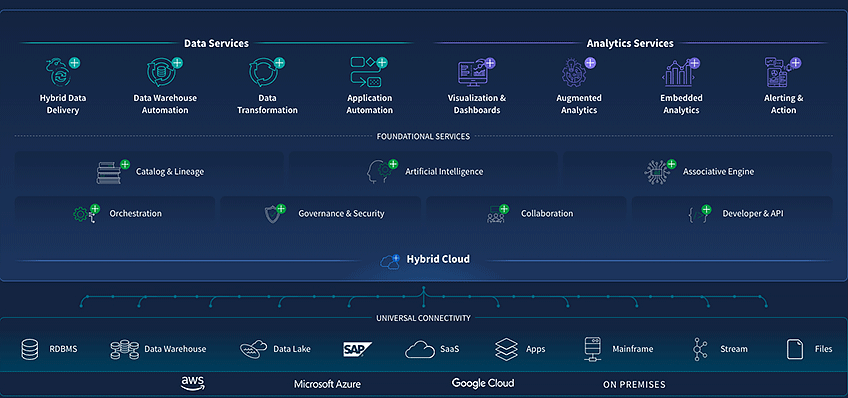Select the Hybrid Cloud label
The height and width of the screenshot is (398, 848).
pyautogui.click(x=438, y=259)
